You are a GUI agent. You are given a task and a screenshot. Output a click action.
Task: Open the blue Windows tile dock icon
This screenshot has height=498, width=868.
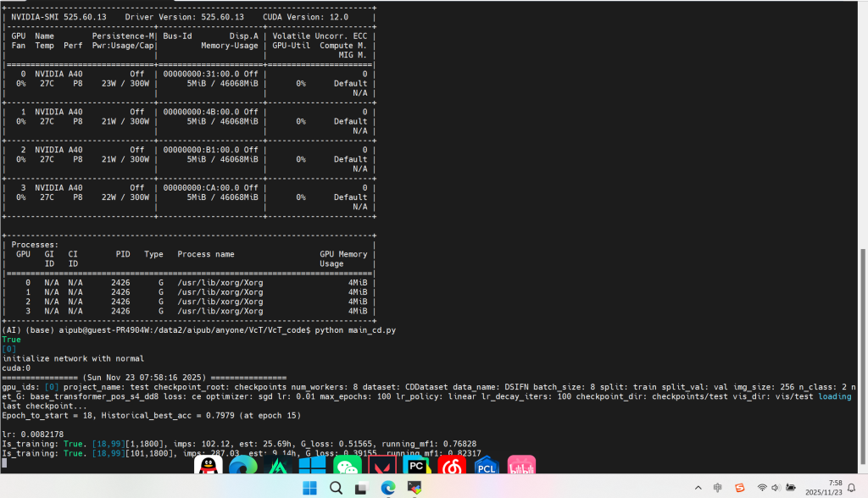coord(312,467)
